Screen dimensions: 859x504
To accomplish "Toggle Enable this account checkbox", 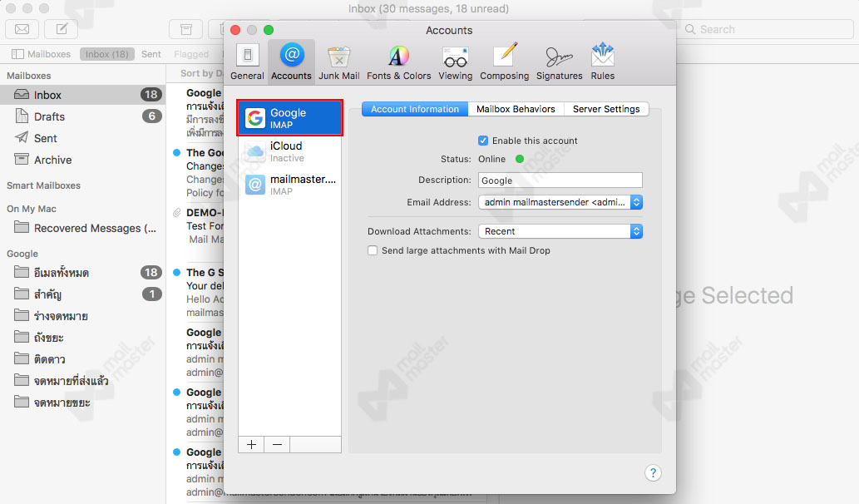I will (482, 141).
